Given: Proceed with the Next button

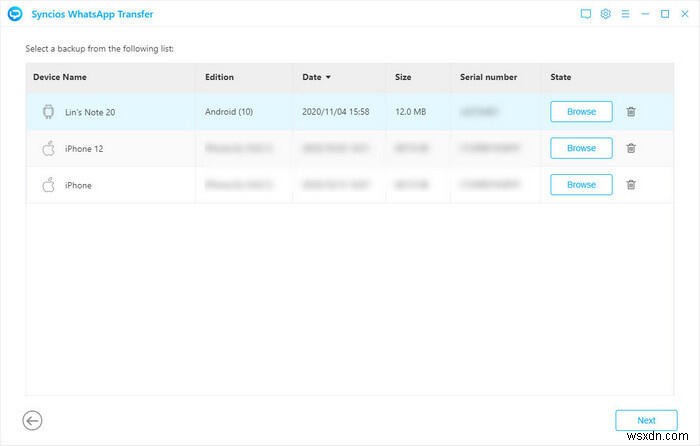Looking at the screenshot, I should pos(646,420).
